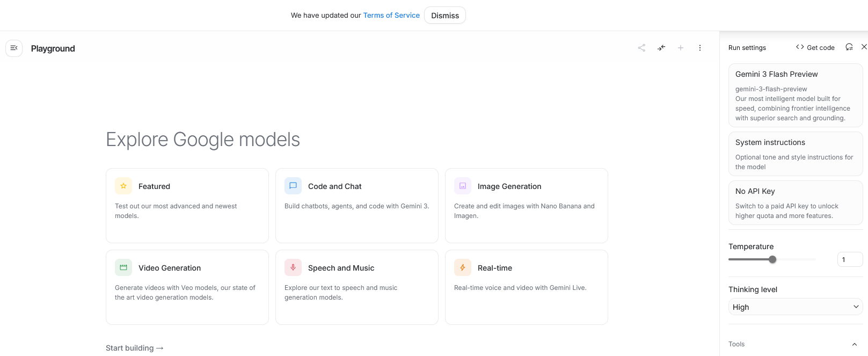The image size is (868, 356).
Task: Open the Speech and Music card
Action: 357,287
